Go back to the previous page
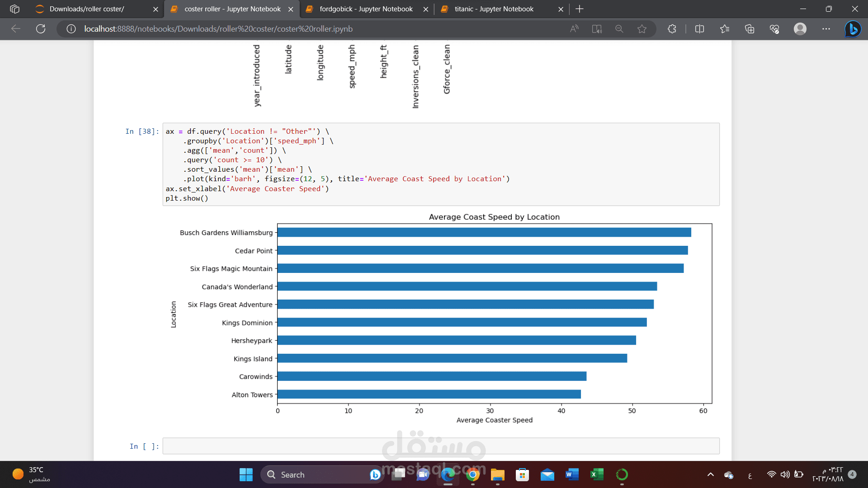The height and width of the screenshot is (488, 868). pyautogui.click(x=16, y=29)
